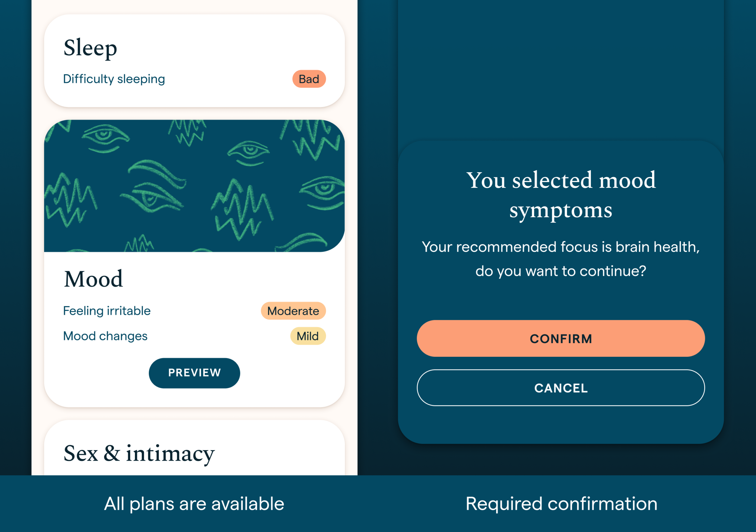The width and height of the screenshot is (756, 532).
Task: Tap the Bad severity badge
Action: [x=309, y=79]
